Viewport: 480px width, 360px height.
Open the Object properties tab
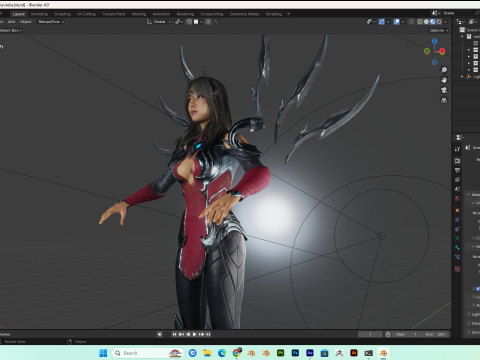[x=457, y=210]
